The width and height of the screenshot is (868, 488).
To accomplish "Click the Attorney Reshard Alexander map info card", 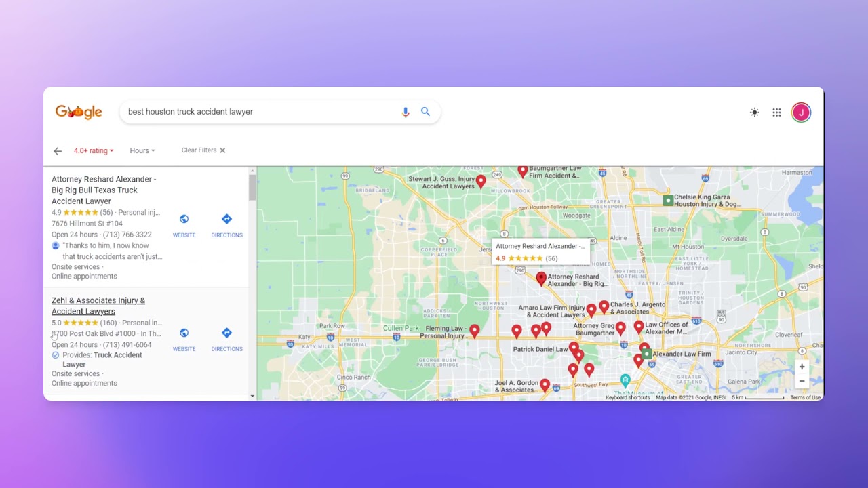I will tap(541, 252).
